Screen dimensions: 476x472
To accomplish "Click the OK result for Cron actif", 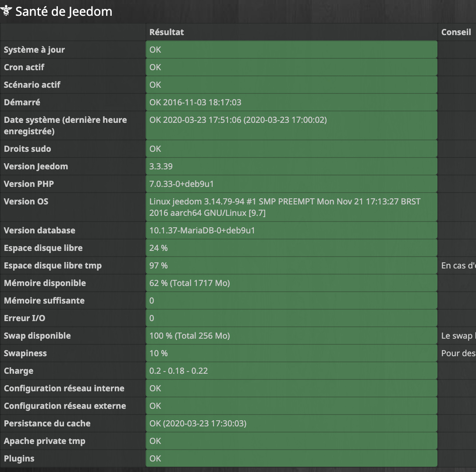I will point(155,67).
